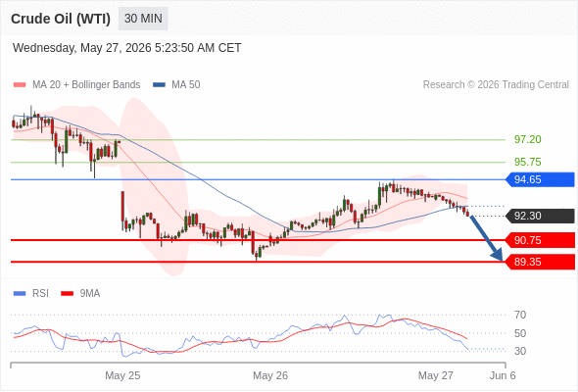Toggle the MA 50 legend entry
Image resolution: width=578 pixels, height=392 pixels.
(176, 85)
